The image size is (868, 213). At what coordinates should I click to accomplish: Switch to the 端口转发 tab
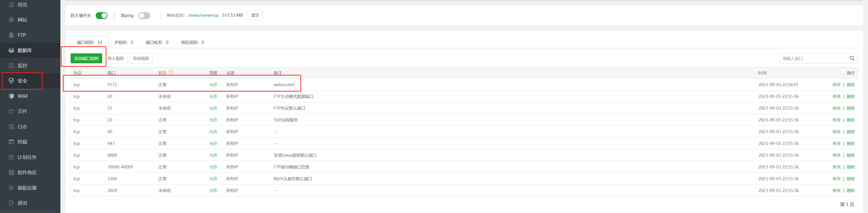(x=157, y=43)
